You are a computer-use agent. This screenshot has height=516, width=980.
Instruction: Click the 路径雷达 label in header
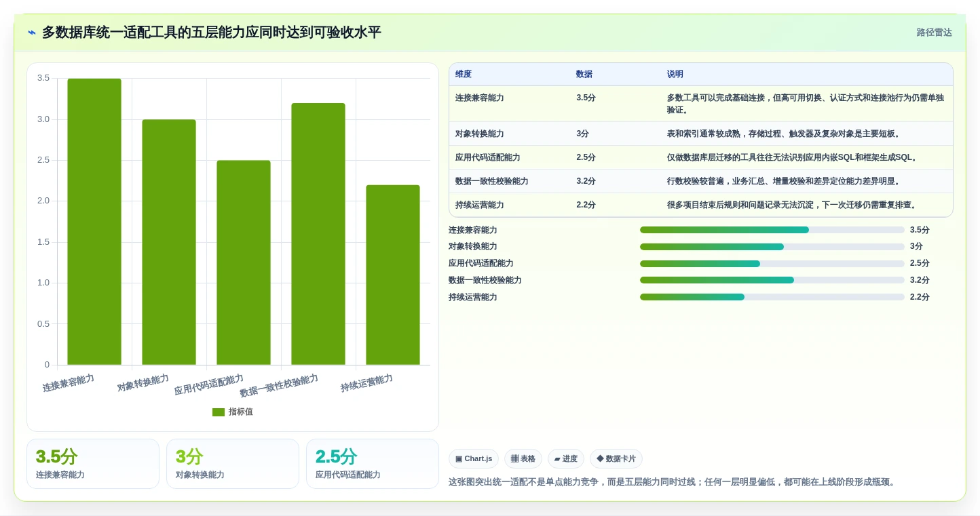(x=934, y=33)
